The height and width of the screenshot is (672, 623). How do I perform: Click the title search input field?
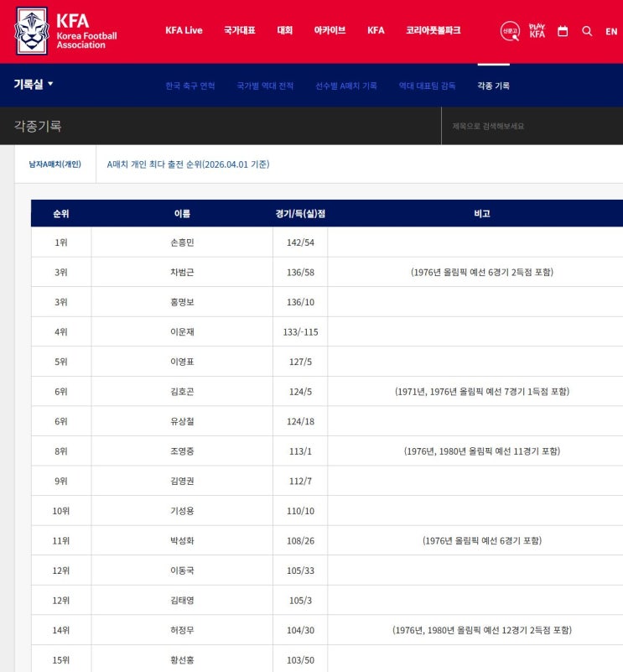[532, 126]
